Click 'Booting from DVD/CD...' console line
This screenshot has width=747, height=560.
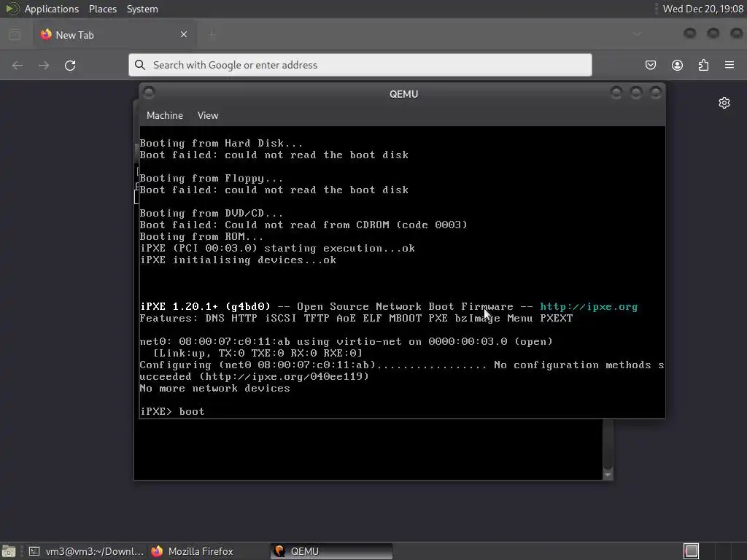211,214
